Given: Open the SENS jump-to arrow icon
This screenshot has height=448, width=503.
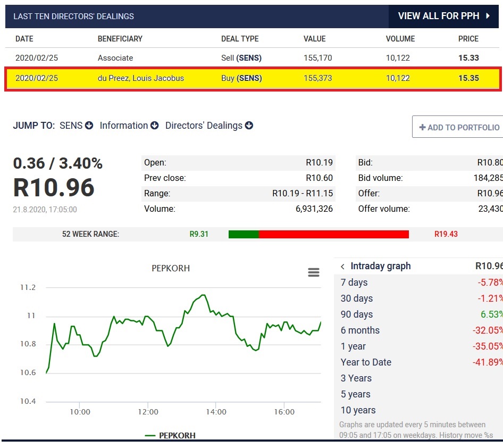Looking at the screenshot, I should [89, 126].
